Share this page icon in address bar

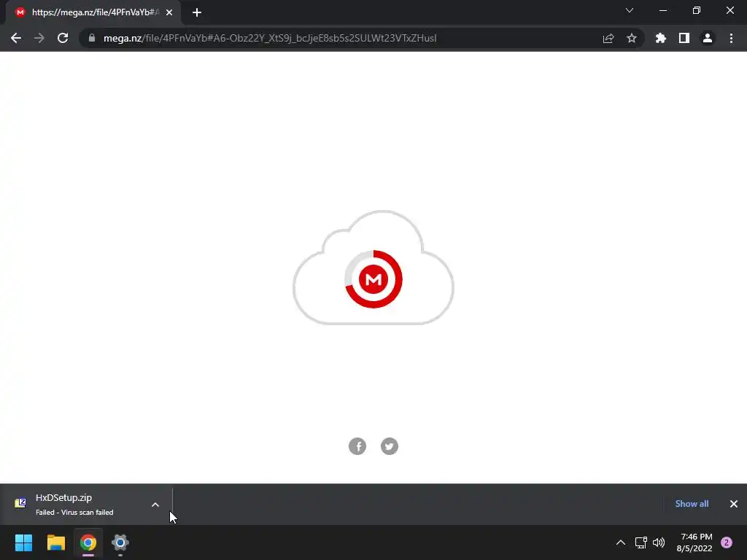click(x=608, y=38)
